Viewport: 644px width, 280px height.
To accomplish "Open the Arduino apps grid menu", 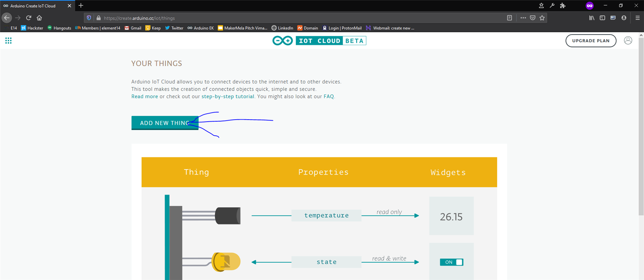I will coord(8,41).
